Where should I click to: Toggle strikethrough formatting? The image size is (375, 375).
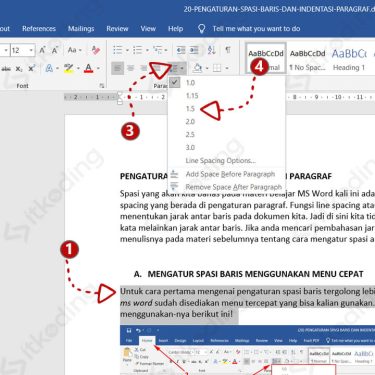click(x=6, y=69)
